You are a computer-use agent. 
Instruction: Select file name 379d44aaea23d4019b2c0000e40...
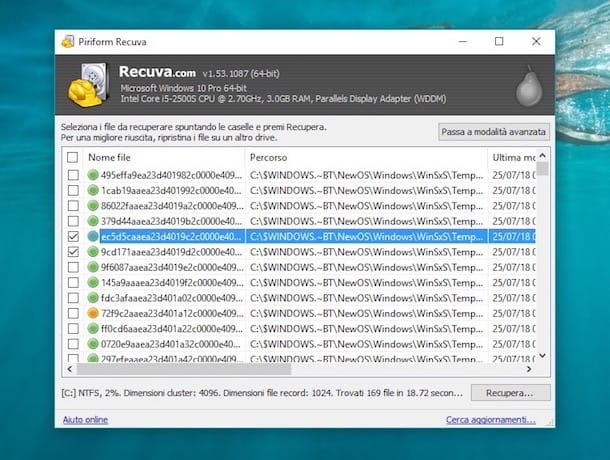(171, 221)
